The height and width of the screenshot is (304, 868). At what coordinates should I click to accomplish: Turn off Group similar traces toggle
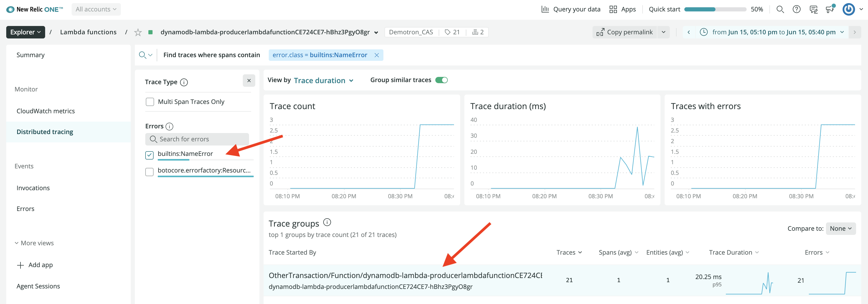coord(442,80)
